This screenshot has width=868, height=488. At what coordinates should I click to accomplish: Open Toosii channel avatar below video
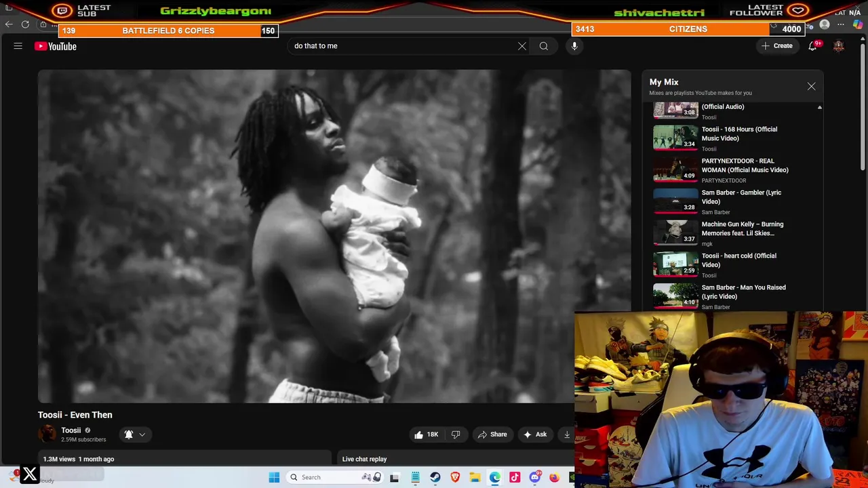pos(47,434)
